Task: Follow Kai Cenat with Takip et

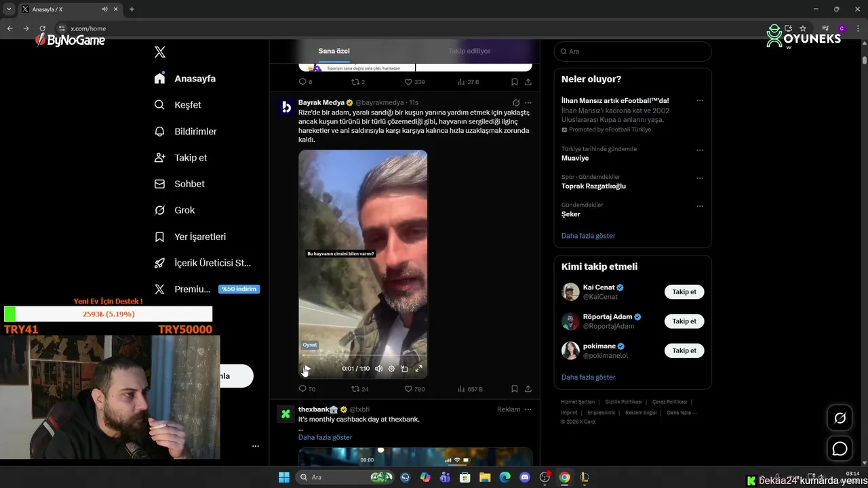Action: click(x=684, y=292)
